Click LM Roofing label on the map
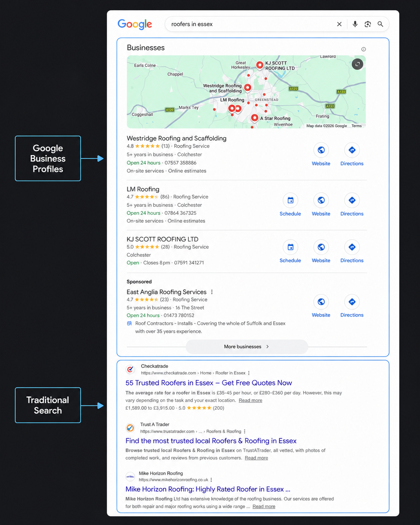The height and width of the screenshot is (525, 420). pos(232,100)
